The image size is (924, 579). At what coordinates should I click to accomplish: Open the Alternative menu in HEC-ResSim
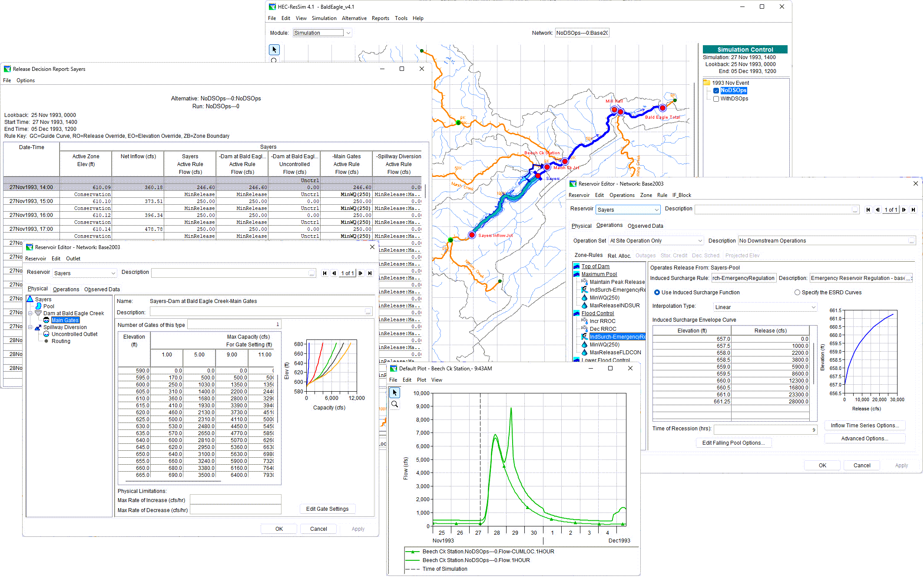[x=354, y=18]
